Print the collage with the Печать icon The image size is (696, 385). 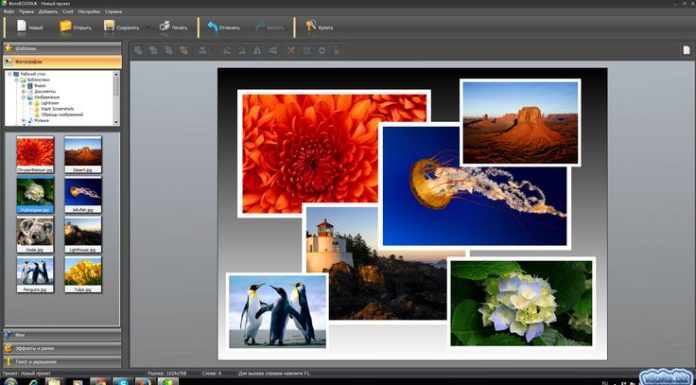point(165,26)
